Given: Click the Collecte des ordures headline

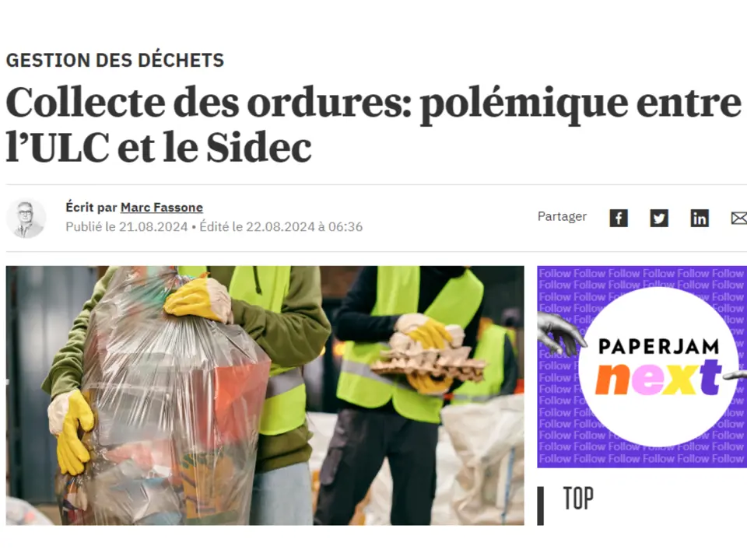Looking at the screenshot, I should click(373, 124).
